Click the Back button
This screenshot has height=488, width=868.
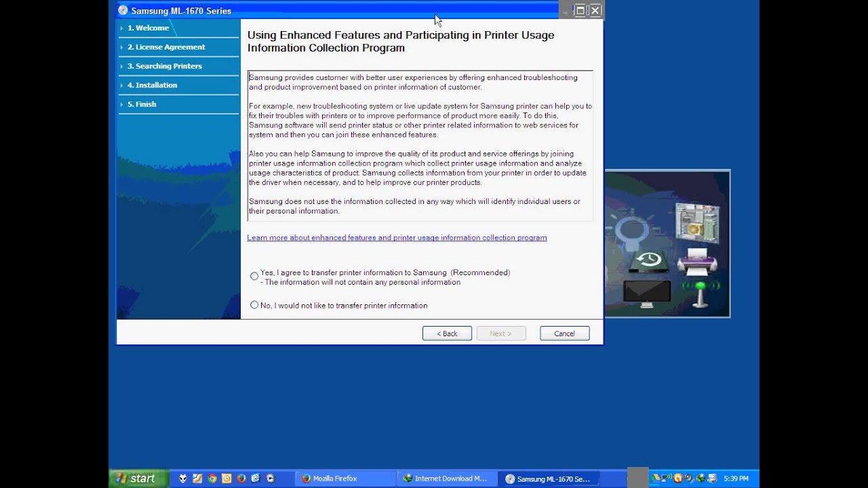point(447,333)
